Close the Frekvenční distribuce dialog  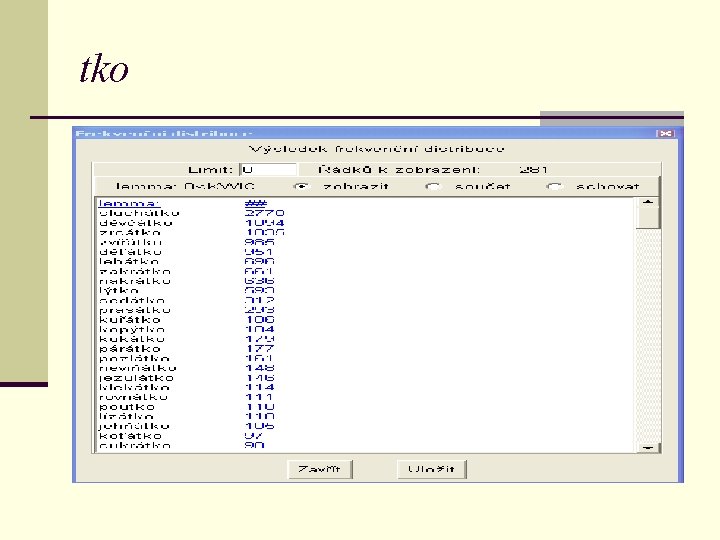point(665,133)
